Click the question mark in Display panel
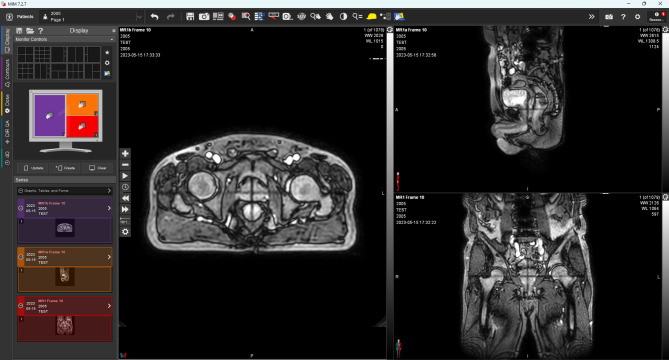This screenshot has width=669, height=360. (41, 31)
